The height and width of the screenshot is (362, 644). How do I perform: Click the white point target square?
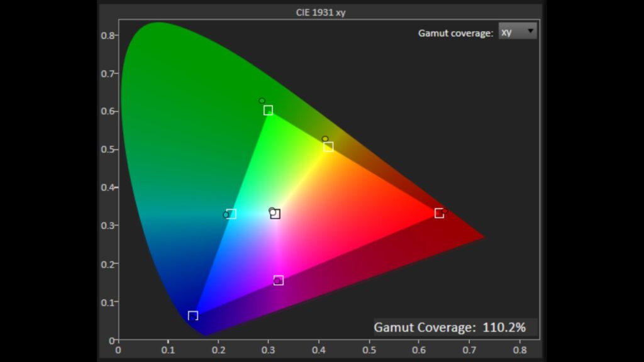click(275, 214)
